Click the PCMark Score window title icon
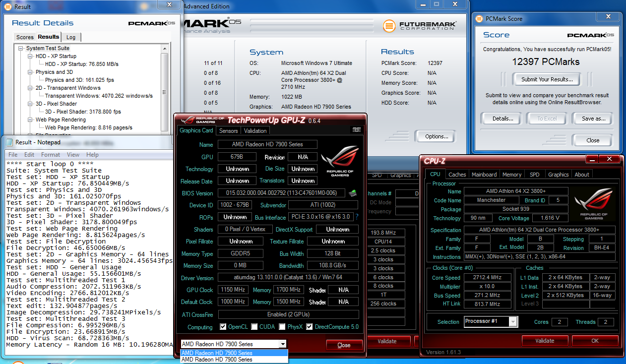Viewport: 626px width, 364px height. pos(479,19)
